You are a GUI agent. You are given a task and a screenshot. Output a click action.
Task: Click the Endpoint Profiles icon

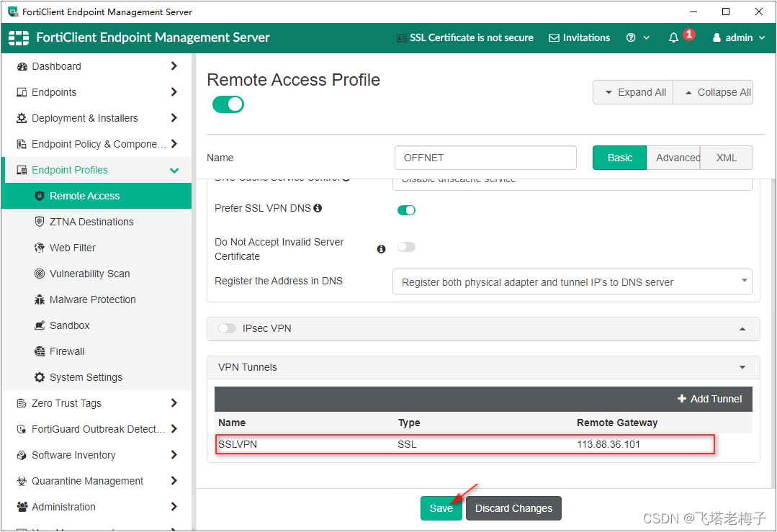tap(22, 170)
